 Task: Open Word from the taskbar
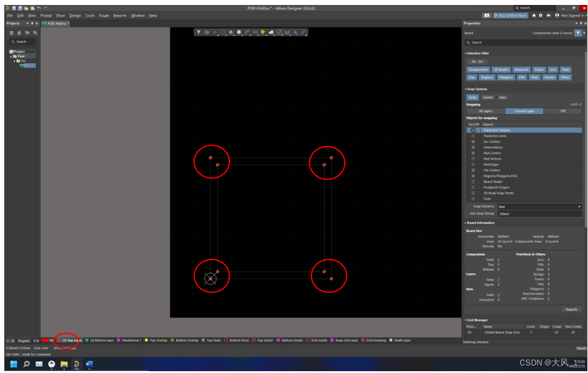(89, 364)
